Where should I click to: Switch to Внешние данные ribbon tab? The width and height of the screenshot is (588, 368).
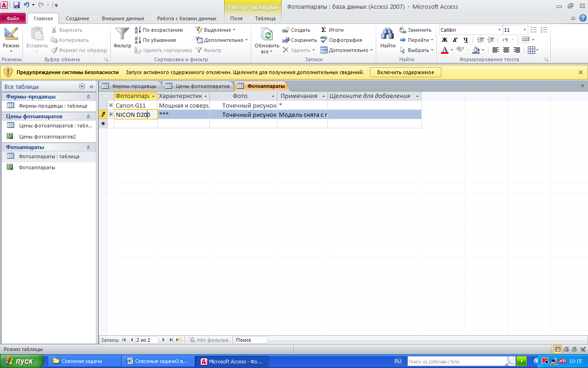[123, 18]
